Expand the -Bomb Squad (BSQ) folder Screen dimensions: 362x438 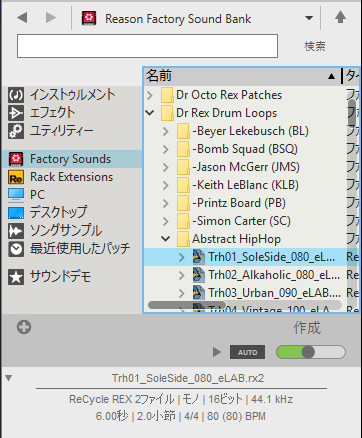click(x=166, y=149)
